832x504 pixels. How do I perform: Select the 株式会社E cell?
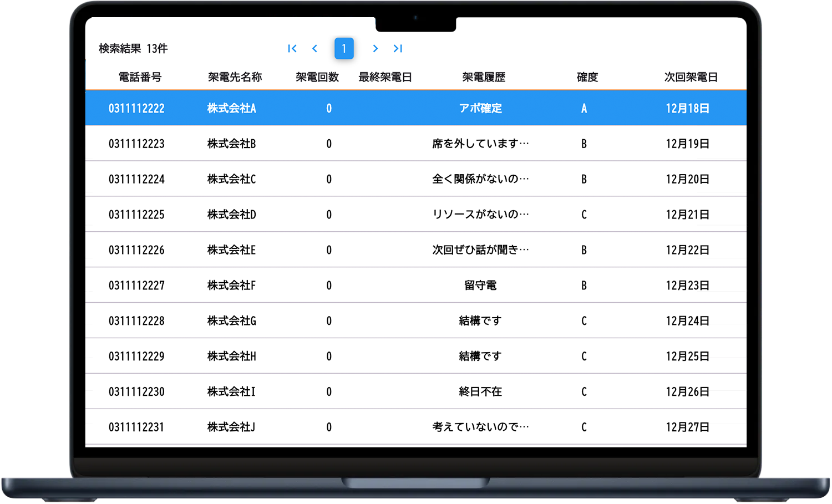click(x=232, y=251)
